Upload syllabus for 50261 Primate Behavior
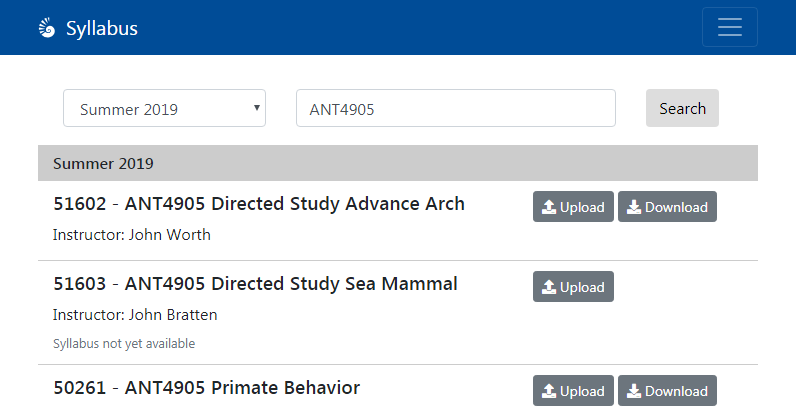 point(573,391)
